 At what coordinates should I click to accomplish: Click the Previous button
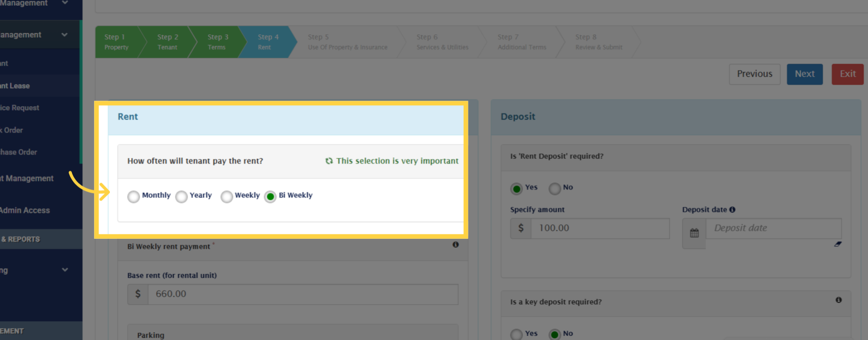point(755,74)
